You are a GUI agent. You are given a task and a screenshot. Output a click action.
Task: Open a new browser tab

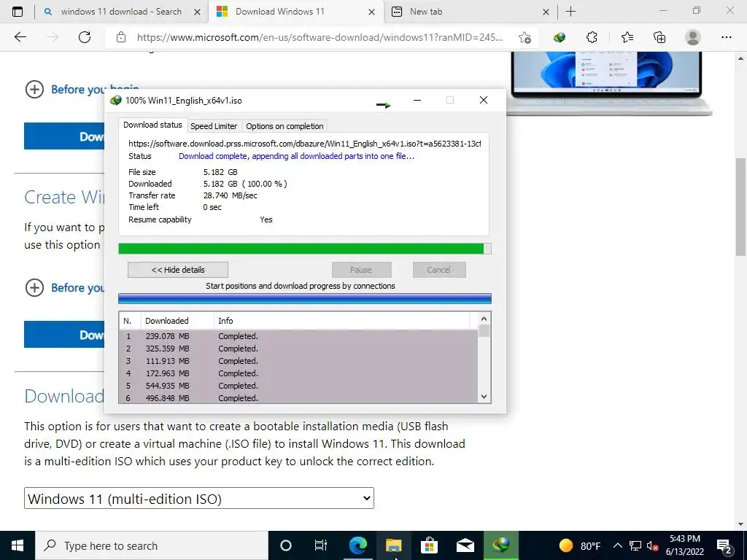(x=570, y=12)
